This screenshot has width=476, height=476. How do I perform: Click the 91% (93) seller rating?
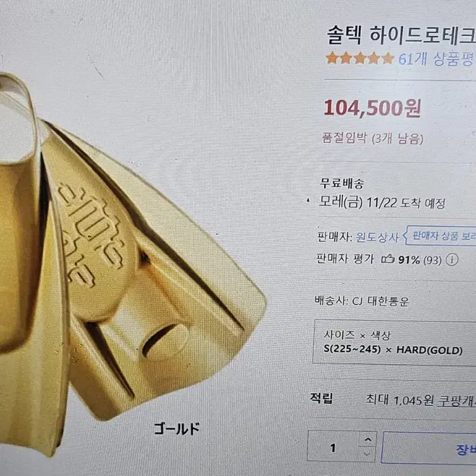coord(420,260)
